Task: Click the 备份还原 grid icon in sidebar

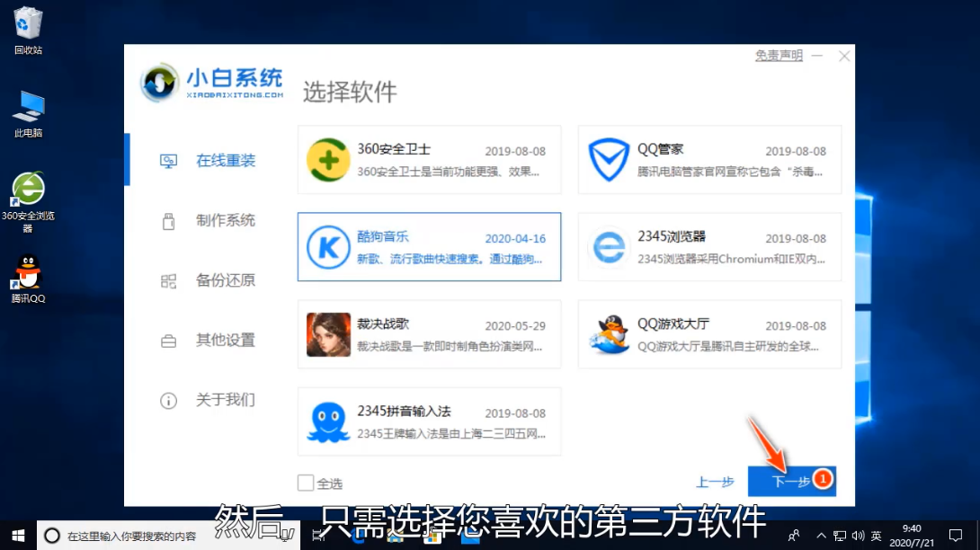Action: (x=168, y=281)
